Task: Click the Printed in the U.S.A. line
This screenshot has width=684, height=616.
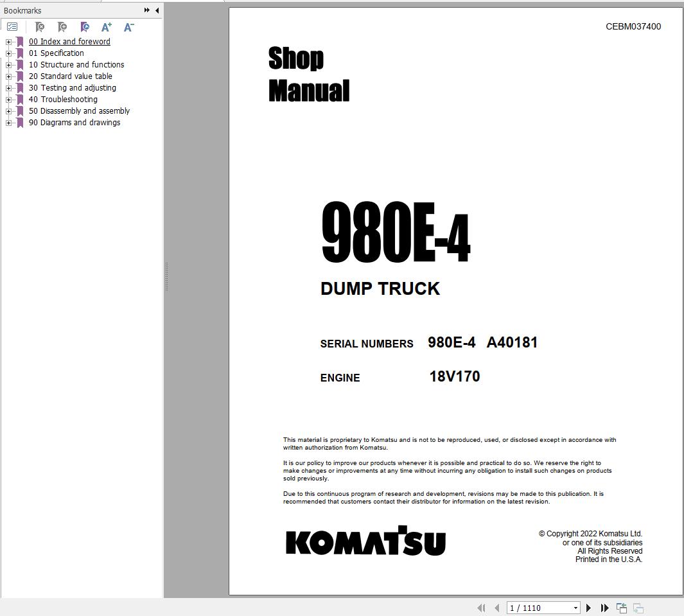Action: pos(608,559)
